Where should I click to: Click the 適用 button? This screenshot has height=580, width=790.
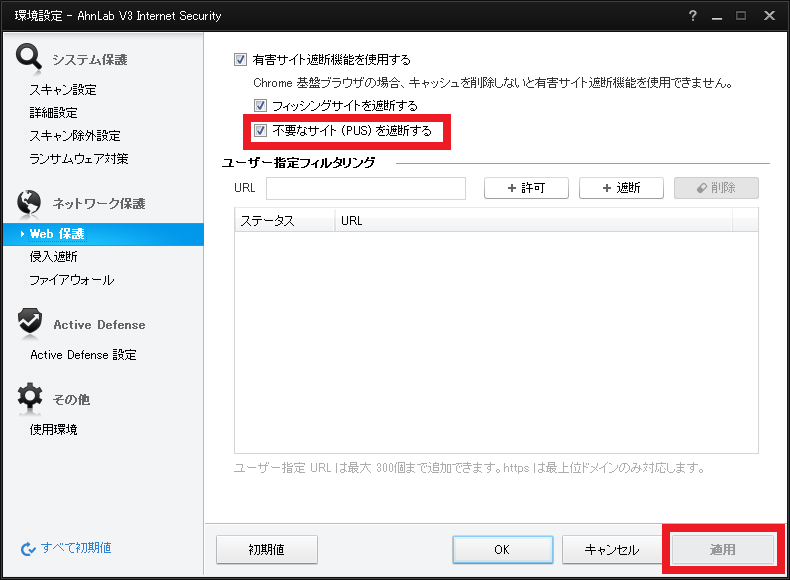point(723,549)
